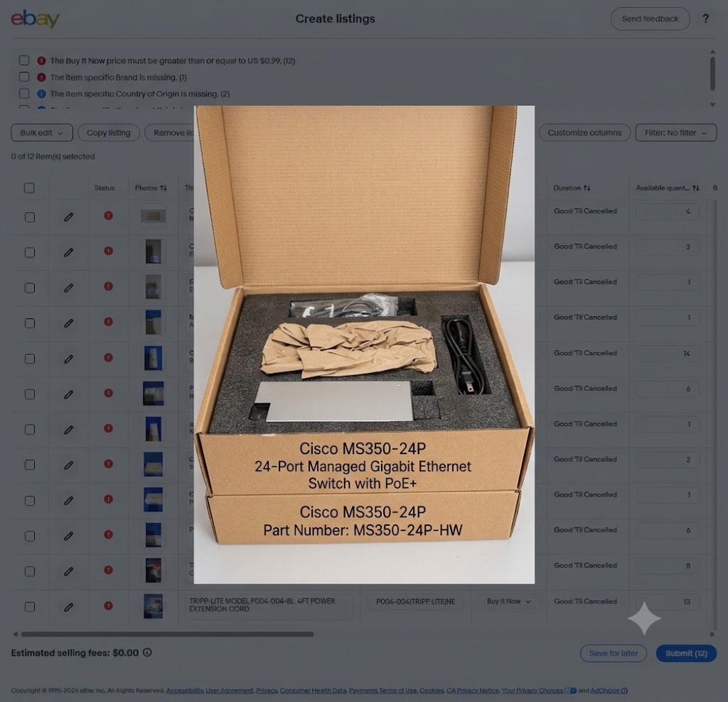This screenshot has height=702, width=728.
Task: Click the Status column header
Action: (x=105, y=188)
